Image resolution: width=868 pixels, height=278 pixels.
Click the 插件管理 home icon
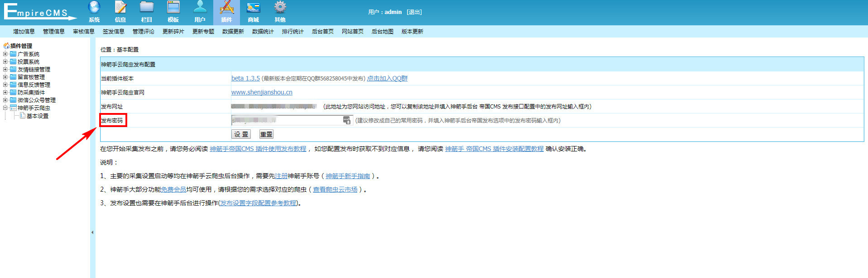tap(6, 46)
